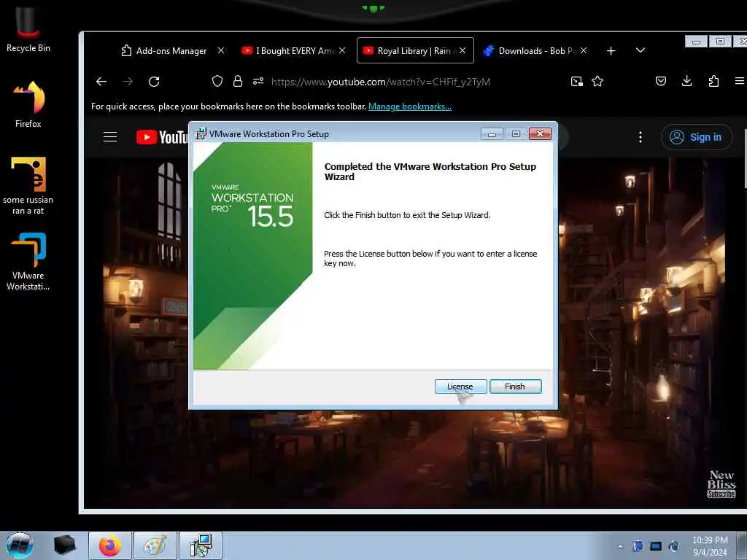Show site security padlock info
The height and width of the screenshot is (560, 747).
click(x=238, y=82)
